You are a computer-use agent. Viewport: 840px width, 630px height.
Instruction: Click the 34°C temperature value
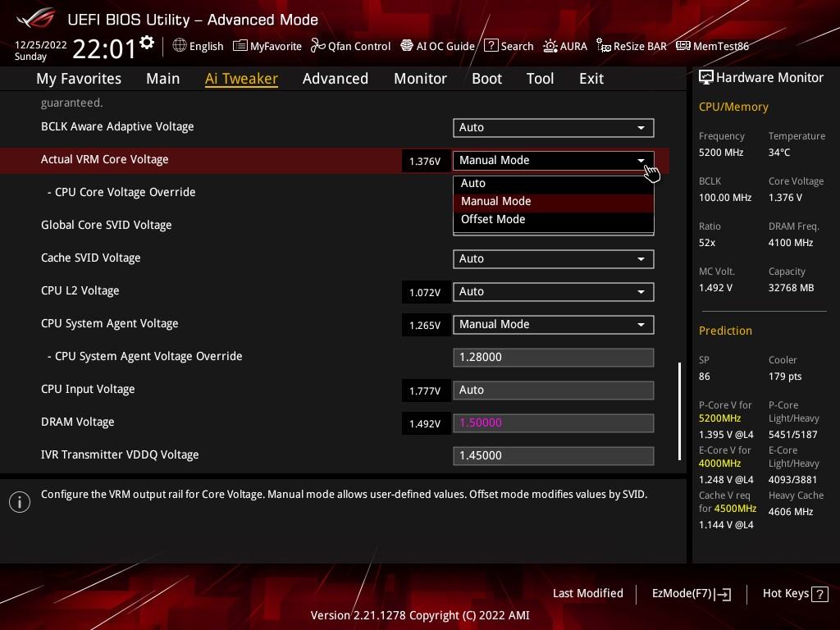pos(779,152)
